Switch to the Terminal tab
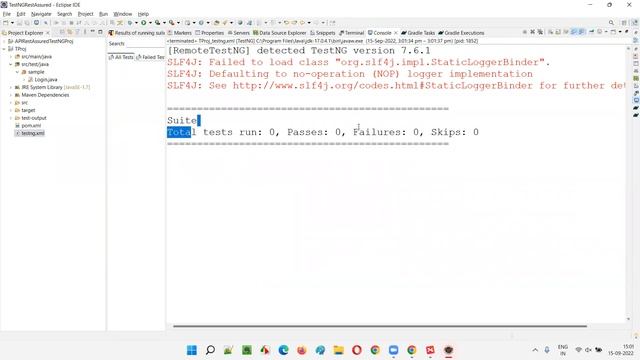 pyautogui.click(x=351, y=33)
